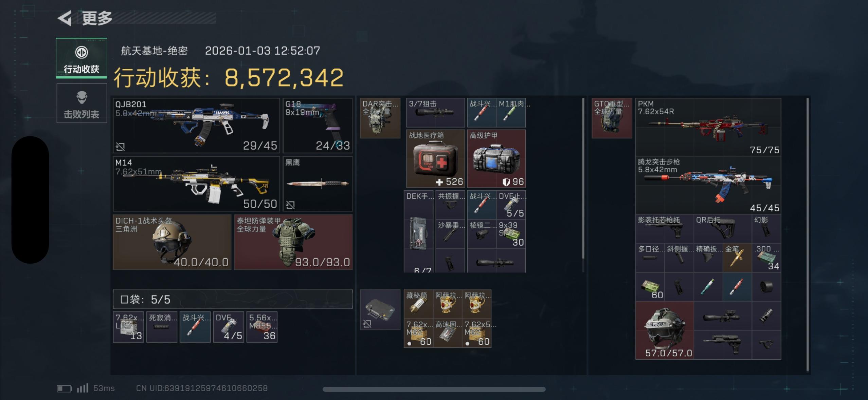The image size is (868, 400).
Task: Click the PKM machine gun item
Action: 708,127
